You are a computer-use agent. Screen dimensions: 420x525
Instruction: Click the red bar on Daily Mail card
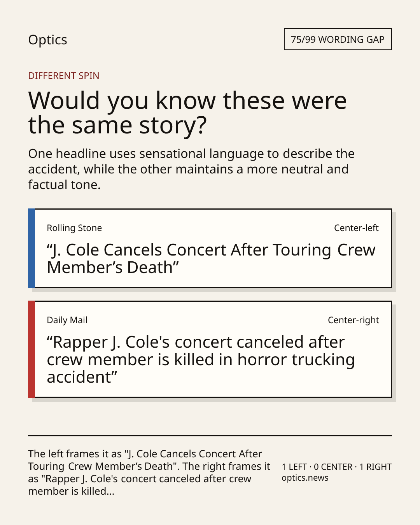click(31, 349)
